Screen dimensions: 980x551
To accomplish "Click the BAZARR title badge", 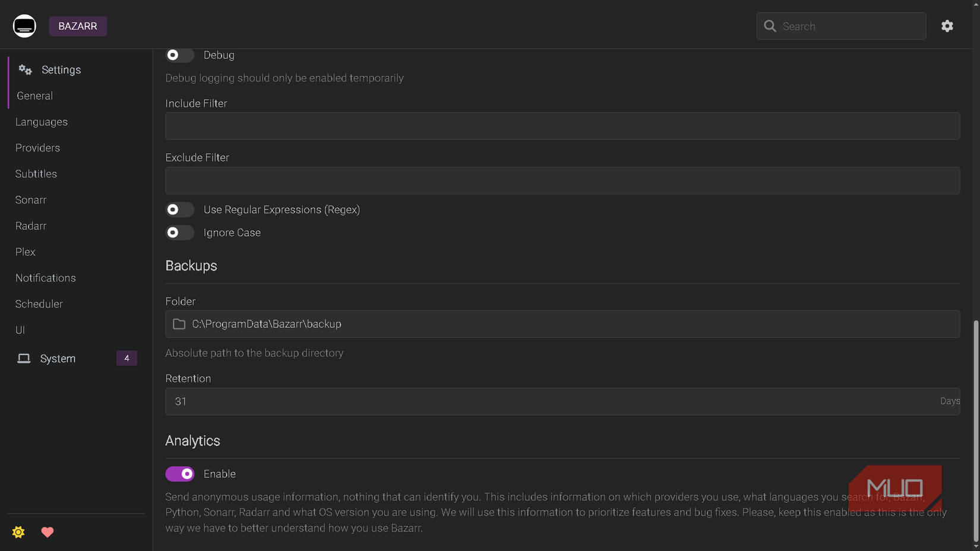I will click(x=78, y=26).
